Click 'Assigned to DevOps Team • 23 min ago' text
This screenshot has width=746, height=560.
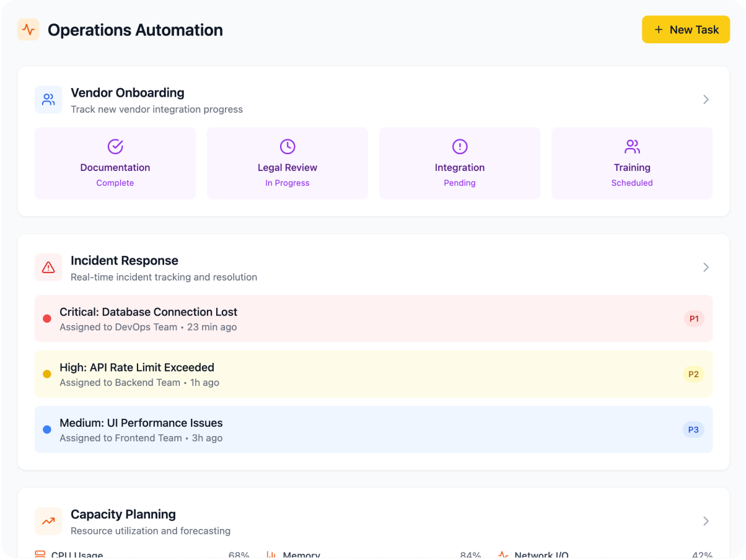click(148, 327)
